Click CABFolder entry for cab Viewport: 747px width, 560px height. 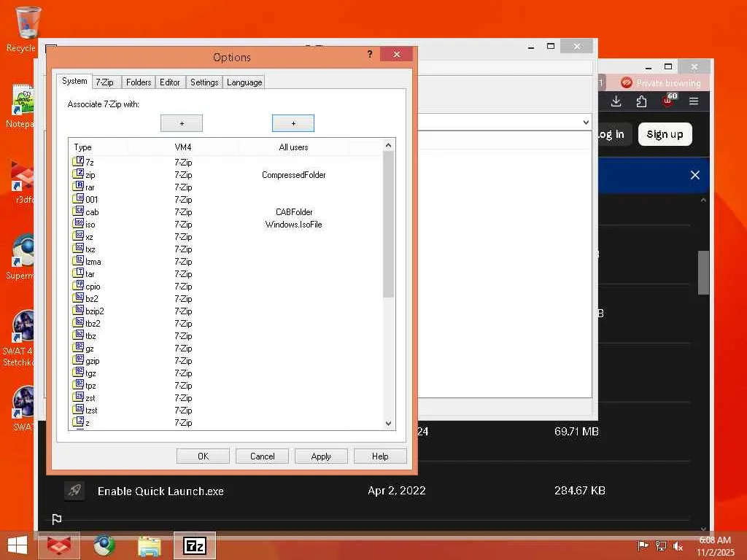click(x=294, y=212)
